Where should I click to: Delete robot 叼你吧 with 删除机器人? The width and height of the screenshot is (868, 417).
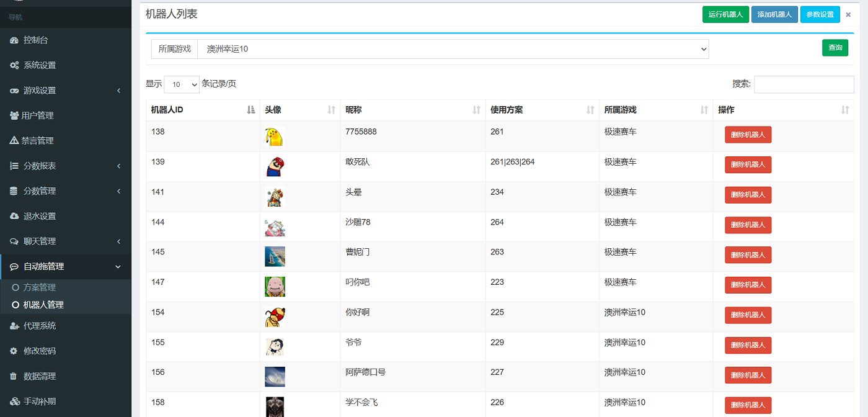pos(748,285)
